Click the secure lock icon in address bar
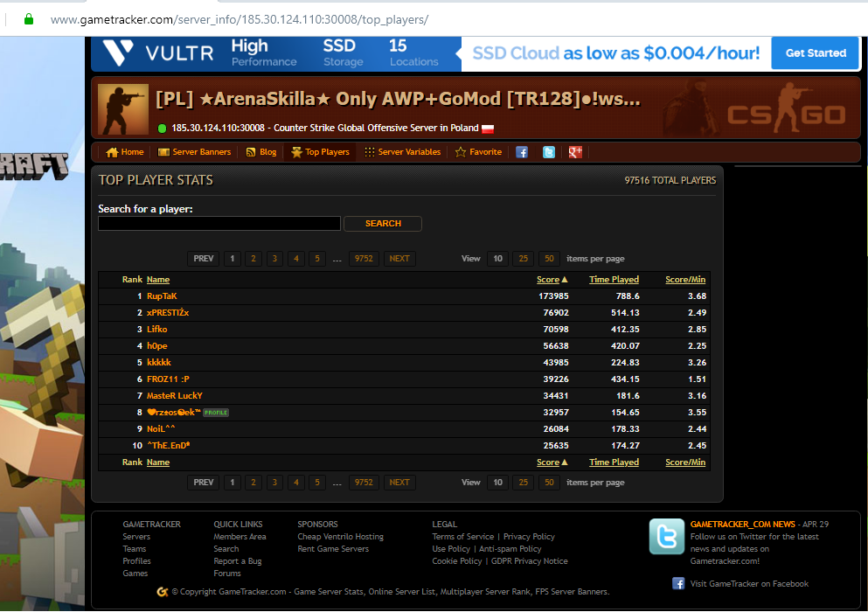This screenshot has height=612, width=868. pos(29,19)
